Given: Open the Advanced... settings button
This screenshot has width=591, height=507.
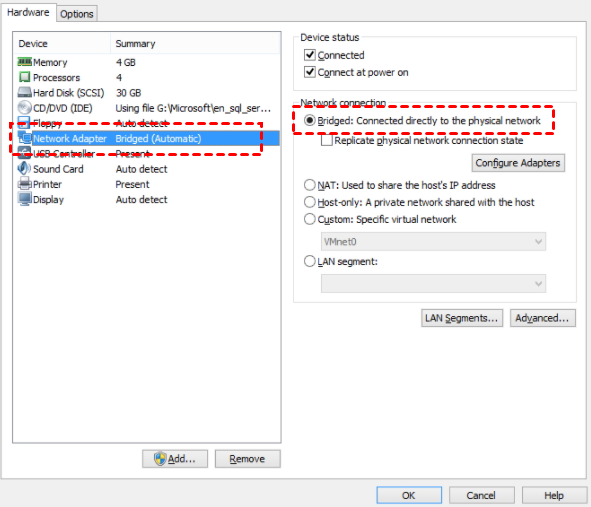Looking at the screenshot, I should coord(542,318).
